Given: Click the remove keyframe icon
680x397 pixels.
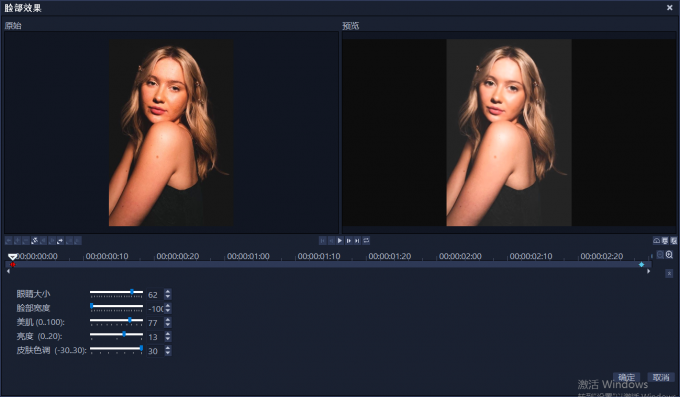Looking at the screenshot, I should (x=26, y=240).
